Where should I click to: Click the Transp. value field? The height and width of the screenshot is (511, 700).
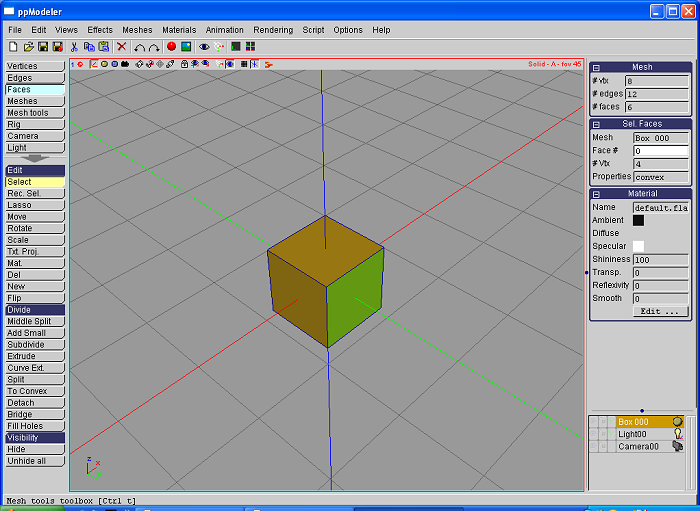pos(660,273)
